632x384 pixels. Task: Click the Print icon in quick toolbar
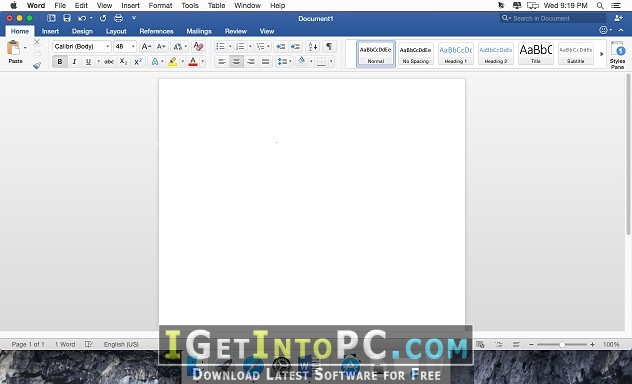click(x=118, y=18)
